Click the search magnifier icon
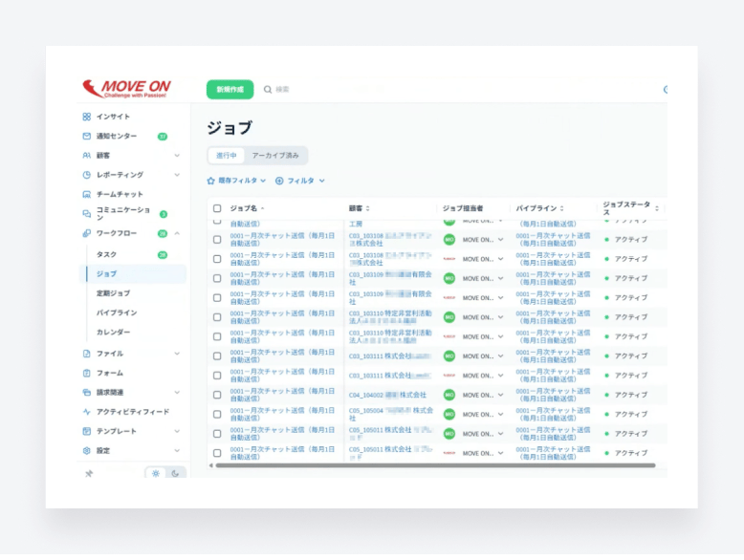Viewport: 744px width, 560px height. coord(268,89)
